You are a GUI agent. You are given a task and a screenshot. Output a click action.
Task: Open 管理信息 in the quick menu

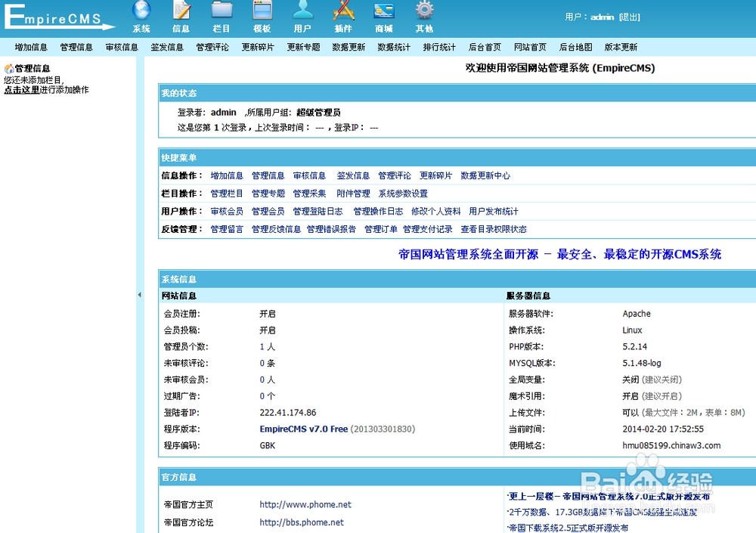[268, 175]
